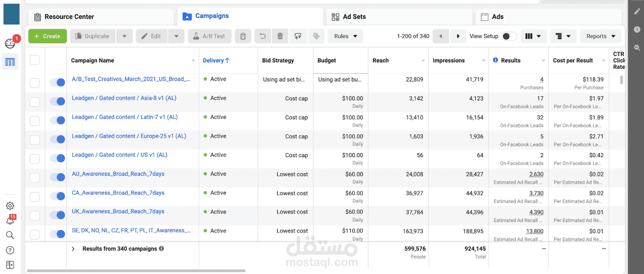Image resolution: width=644 pixels, height=274 pixels.
Task: Open the notifications bell icon
Action: click(x=10, y=221)
